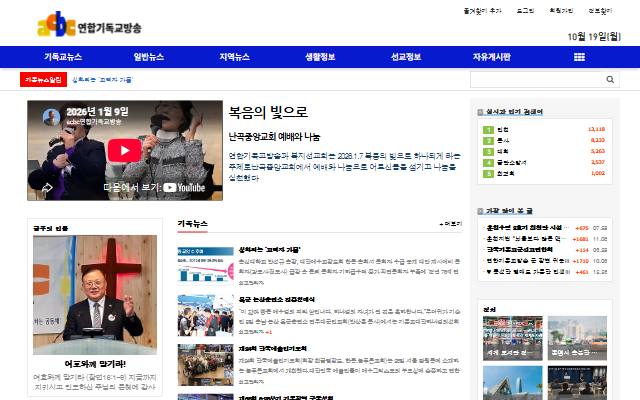
Task: Click the 로그인 link
Action: point(525,11)
